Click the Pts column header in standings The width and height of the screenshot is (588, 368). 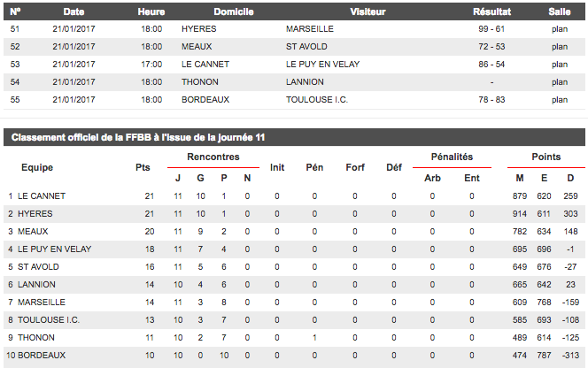click(x=143, y=167)
